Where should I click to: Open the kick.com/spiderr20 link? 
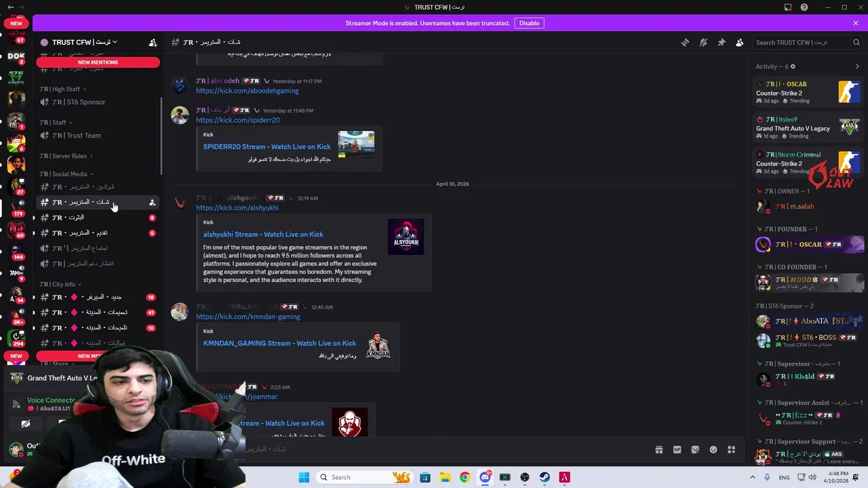coord(237,120)
